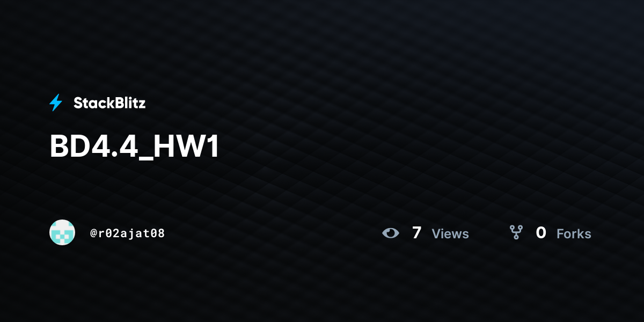Click the fork branch icon
Image resolution: width=644 pixels, height=322 pixels.
point(516,232)
